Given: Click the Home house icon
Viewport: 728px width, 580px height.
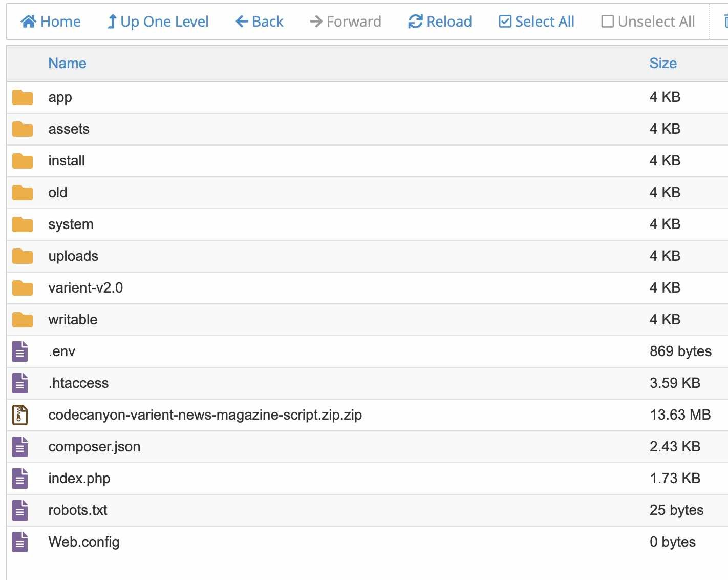Looking at the screenshot, I should click(x=28, y=22).
